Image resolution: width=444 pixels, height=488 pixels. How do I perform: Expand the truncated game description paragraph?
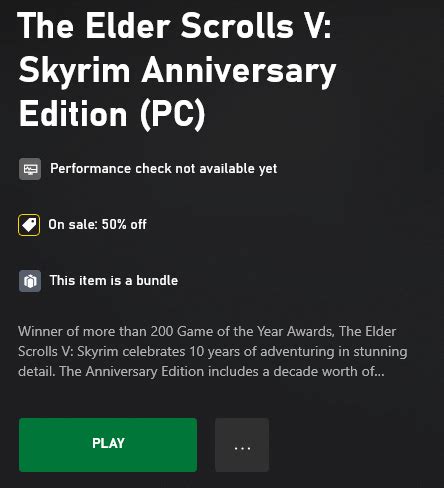coord(213,351)
